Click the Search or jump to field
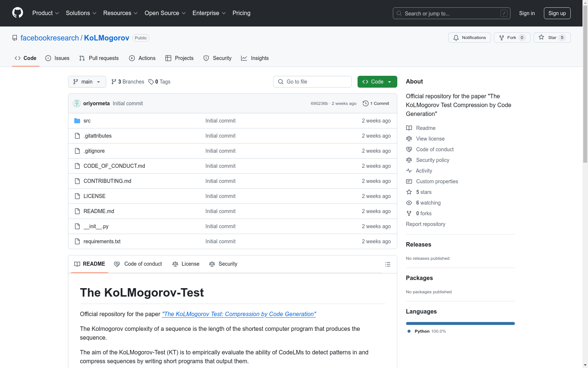The width and height of the screenshot is (588, 368). [452, 13]
